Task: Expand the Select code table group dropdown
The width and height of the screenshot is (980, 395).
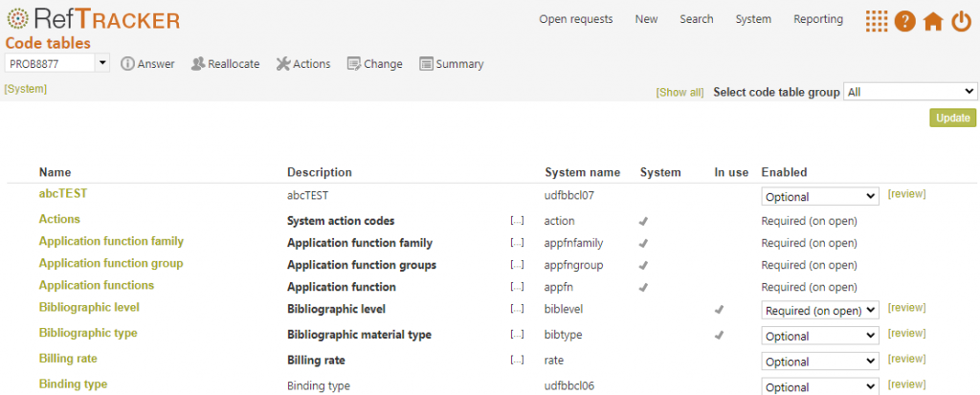Action: pos(910,92)
